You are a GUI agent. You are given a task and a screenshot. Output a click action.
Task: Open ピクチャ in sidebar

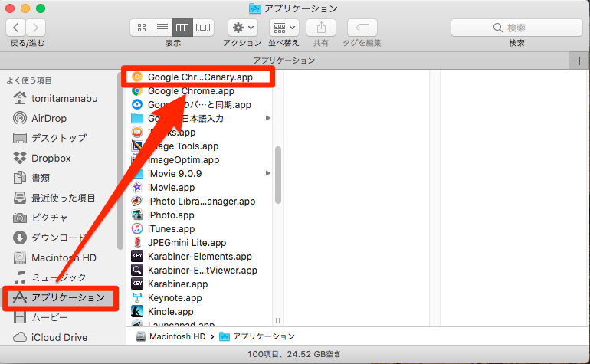[x=41, y=218]
